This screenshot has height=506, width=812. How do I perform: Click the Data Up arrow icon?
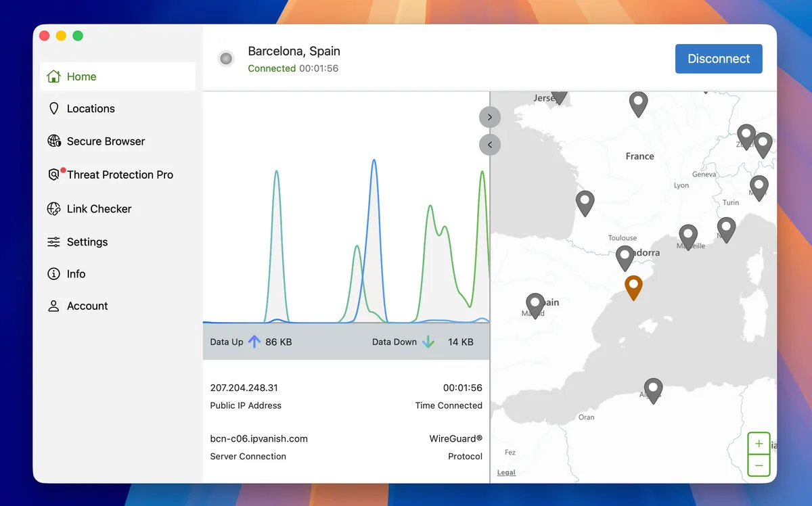254,342
